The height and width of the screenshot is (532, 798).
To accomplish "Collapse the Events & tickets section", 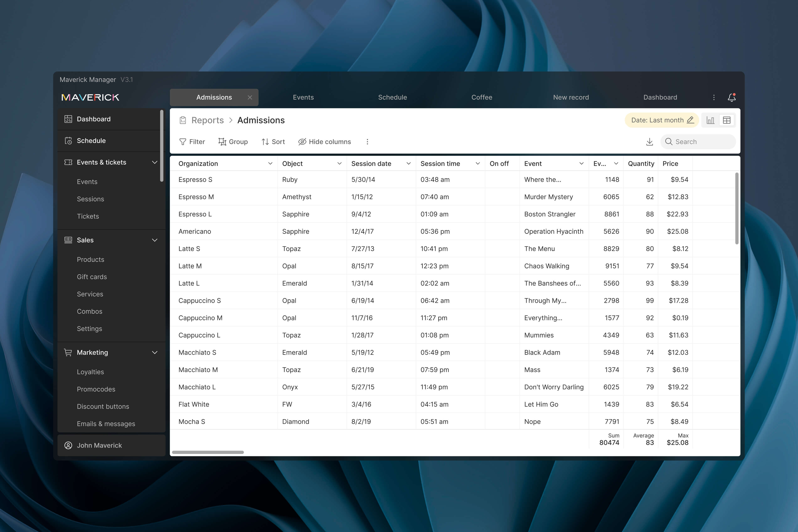I will pos(155,162).
